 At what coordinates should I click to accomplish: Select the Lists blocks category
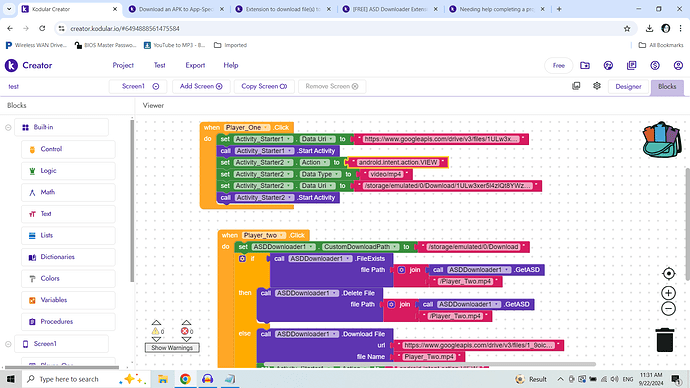click(x=68, y=235)
